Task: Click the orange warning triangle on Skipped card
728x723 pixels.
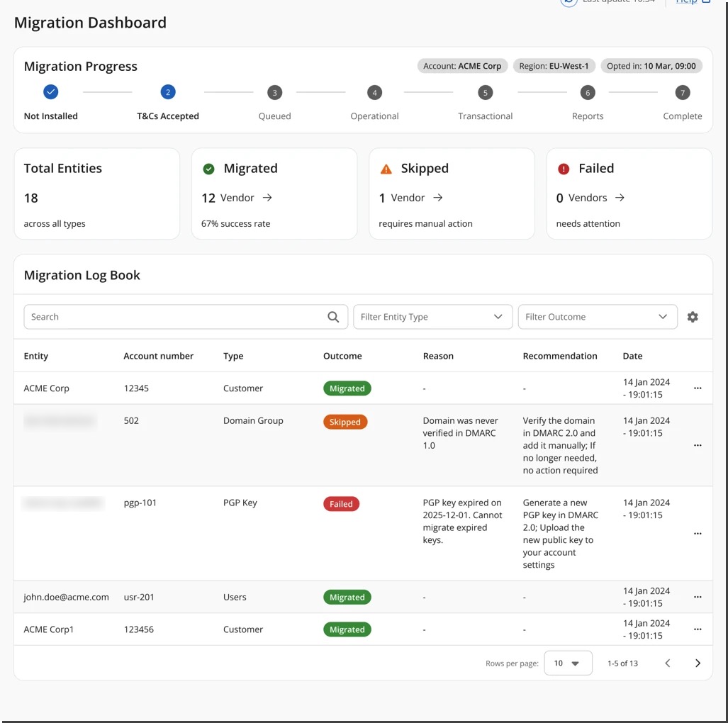Action: tap(386, 169)
